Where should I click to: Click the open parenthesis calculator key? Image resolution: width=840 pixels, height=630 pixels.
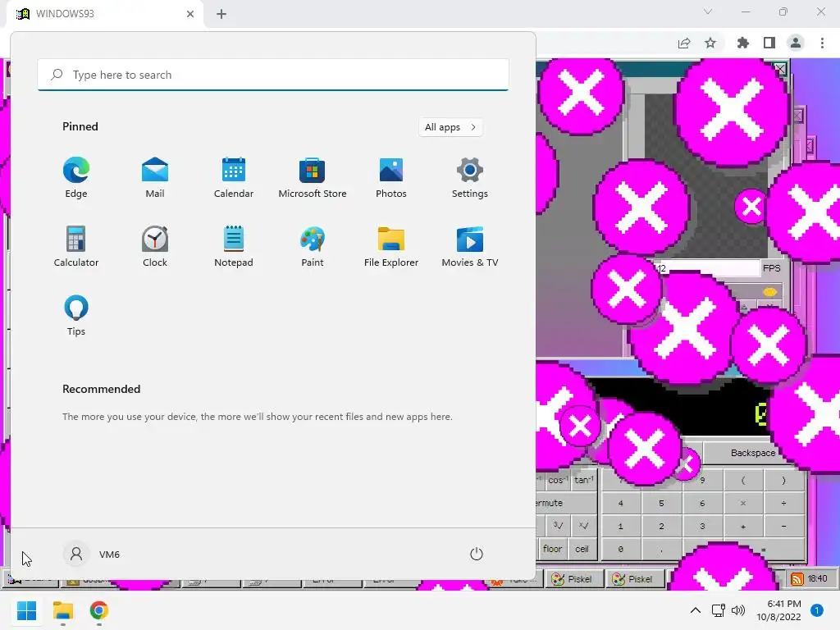743,481
